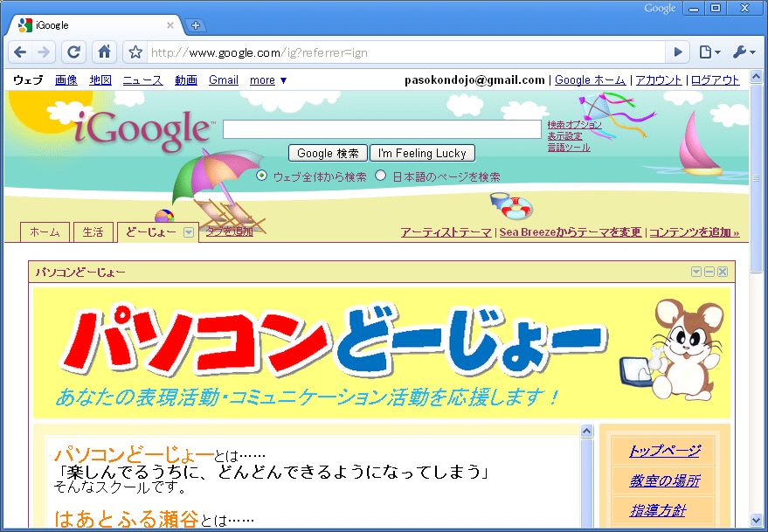The height and width of the screenshot is (532, 768).
Task: Select the iGoogle browser tab
Action: [x=95, y=25]
